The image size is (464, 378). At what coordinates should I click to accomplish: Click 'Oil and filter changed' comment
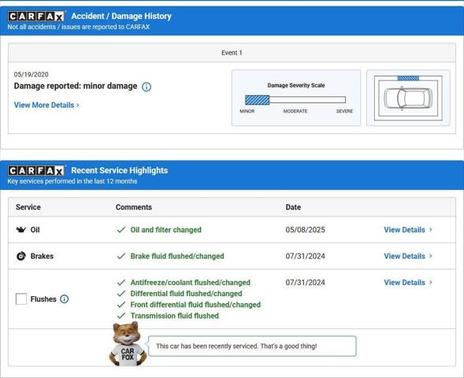[166, 230]
